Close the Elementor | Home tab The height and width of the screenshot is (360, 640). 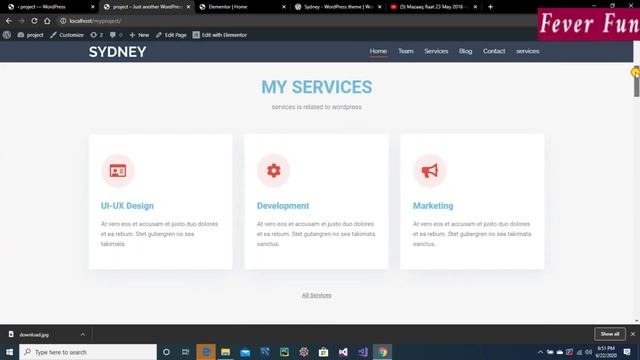[x=284, y=7]
